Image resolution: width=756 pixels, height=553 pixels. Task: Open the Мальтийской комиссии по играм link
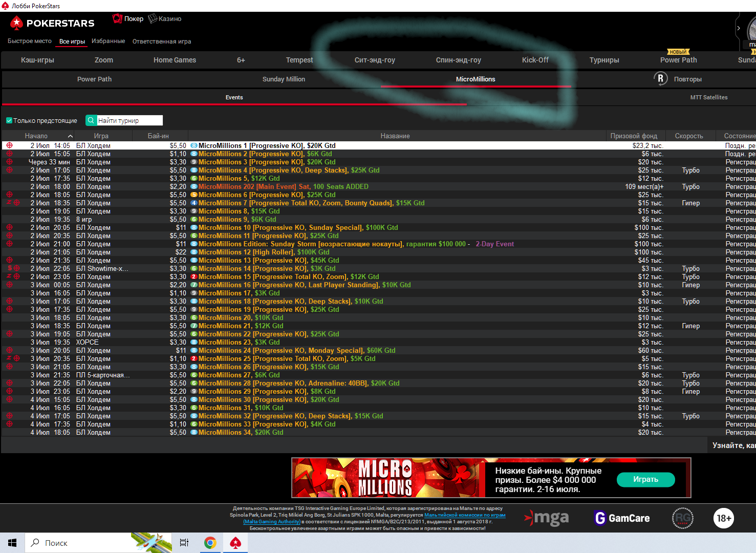465,515
